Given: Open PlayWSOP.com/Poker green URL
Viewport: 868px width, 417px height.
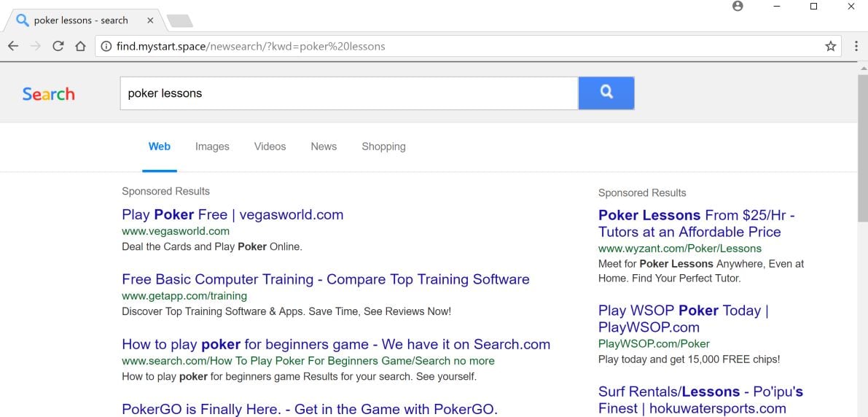Looking at the screenshot, I should (654, 344).
